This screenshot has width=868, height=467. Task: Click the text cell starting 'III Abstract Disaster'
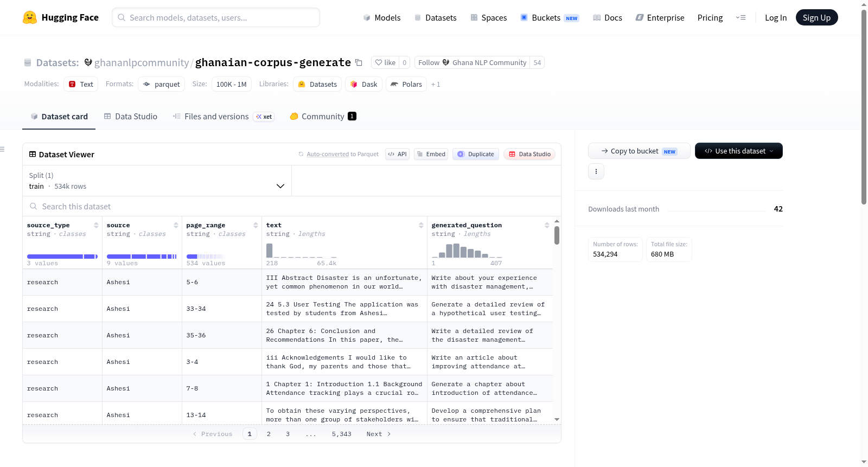click(x=344, y=282)
